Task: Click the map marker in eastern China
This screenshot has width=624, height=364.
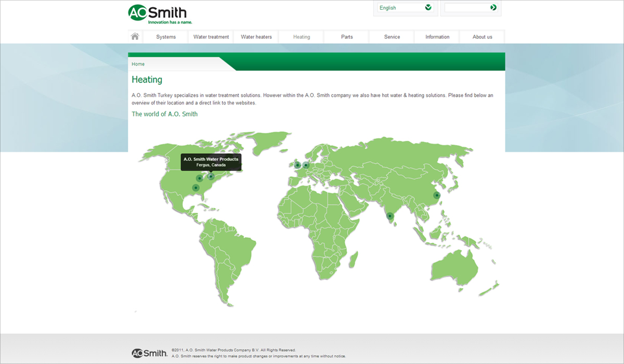Action: coord(437,196)
